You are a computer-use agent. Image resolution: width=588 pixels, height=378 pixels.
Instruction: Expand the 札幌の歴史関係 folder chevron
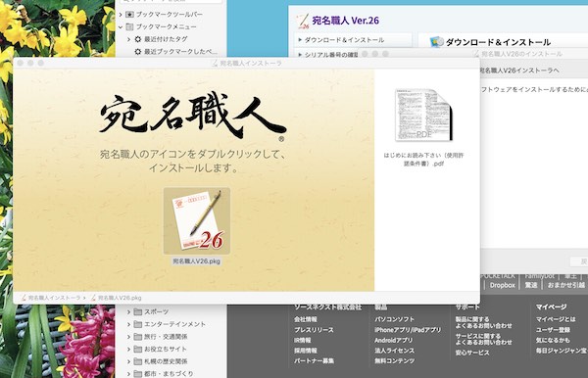[128, 361]
